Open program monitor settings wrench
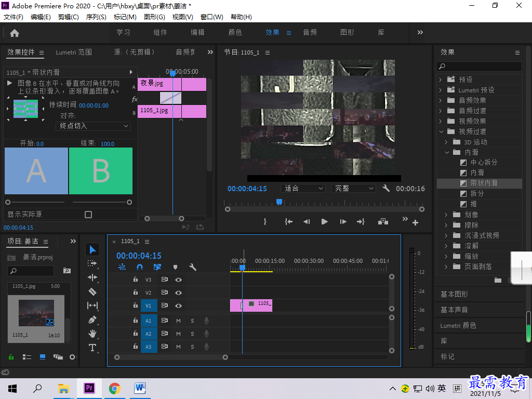 pos(386,188)
